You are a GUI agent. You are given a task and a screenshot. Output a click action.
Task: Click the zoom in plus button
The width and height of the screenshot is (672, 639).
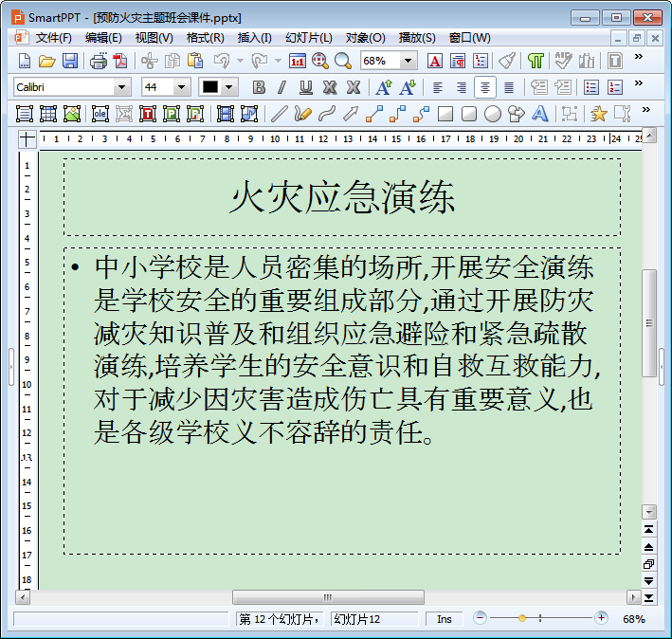pos(601,618)
